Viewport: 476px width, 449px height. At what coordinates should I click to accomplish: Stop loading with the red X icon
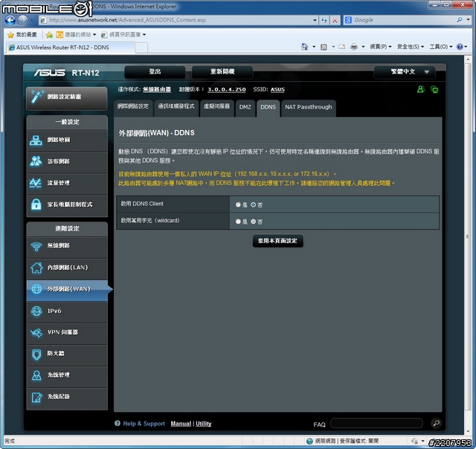coord(335,20)
